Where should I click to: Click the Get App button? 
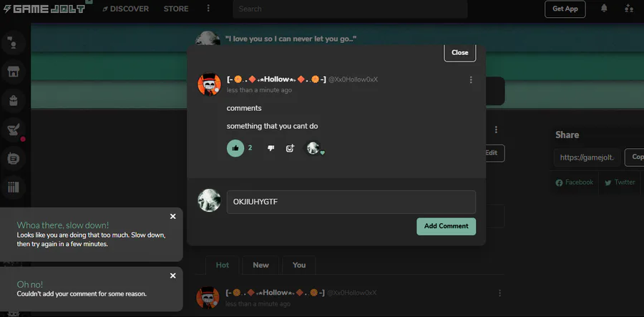pos(565,9)
